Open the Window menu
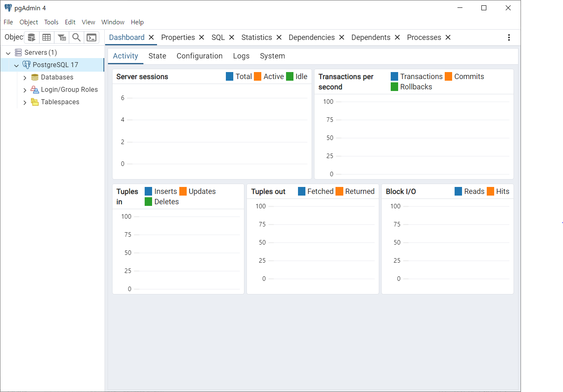This screenshot has width=563, height=392. tap(113, 22)
